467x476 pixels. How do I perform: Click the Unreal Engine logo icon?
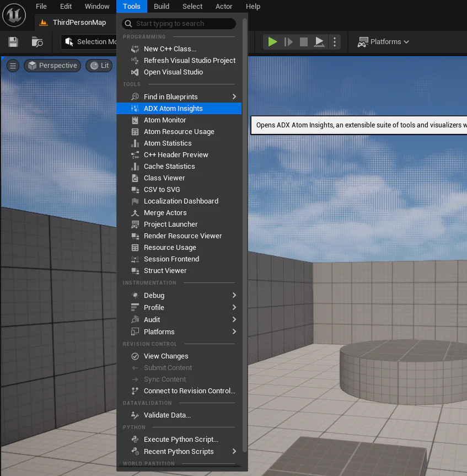[x=14, y=15]
